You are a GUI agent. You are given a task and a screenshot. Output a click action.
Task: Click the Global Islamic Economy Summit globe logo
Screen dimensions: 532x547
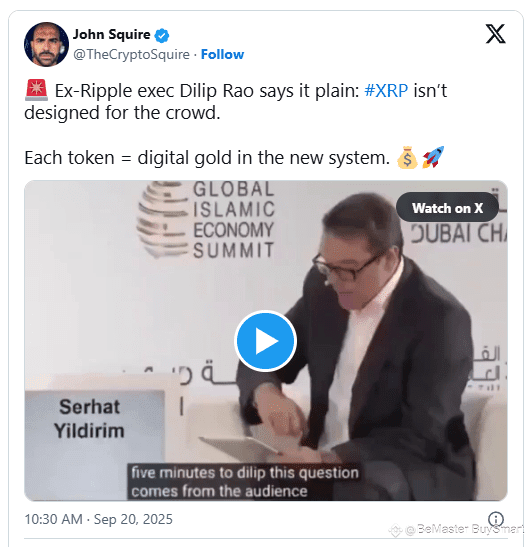163,219
